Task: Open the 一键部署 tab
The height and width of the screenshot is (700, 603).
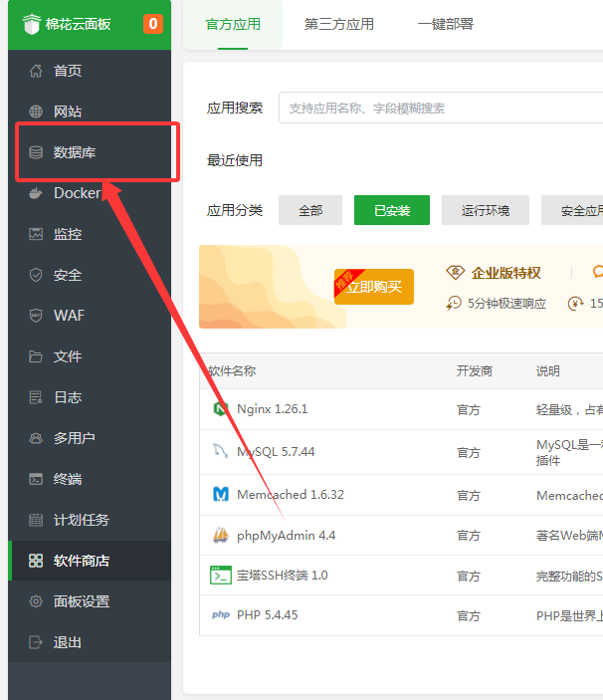Action: coord(445,24)
